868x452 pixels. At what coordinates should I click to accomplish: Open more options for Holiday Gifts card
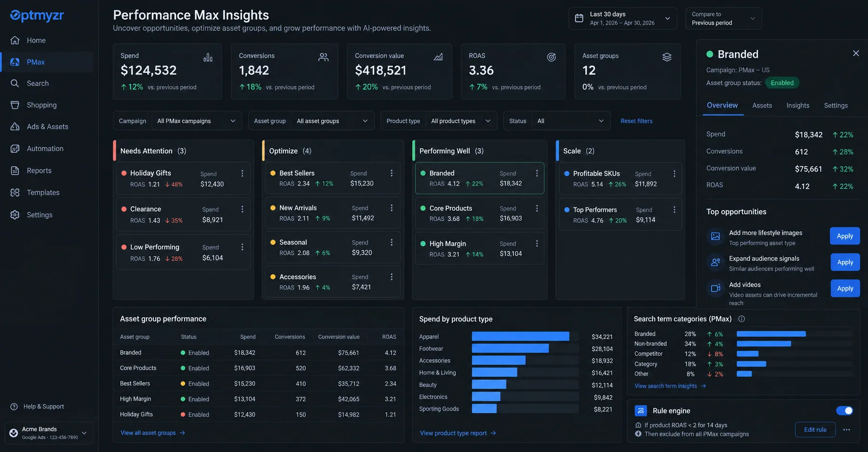pyautogui.click(x=242, y=173)
